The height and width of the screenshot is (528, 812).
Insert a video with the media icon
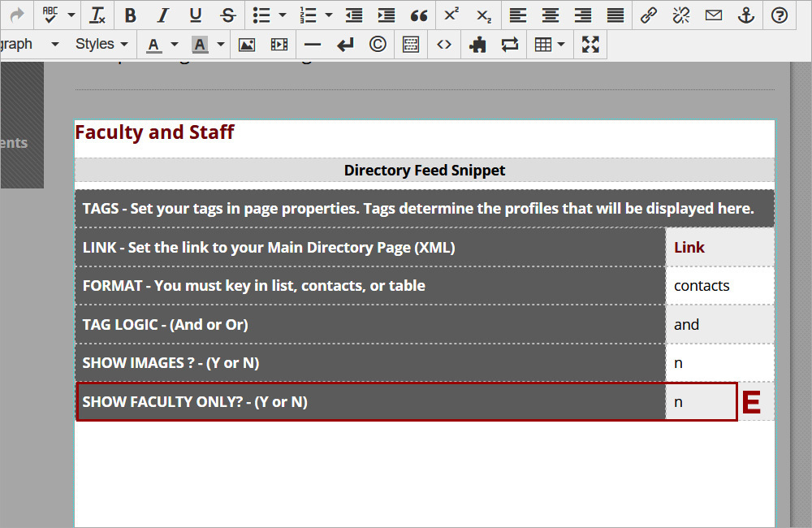(x=279, y=44)
